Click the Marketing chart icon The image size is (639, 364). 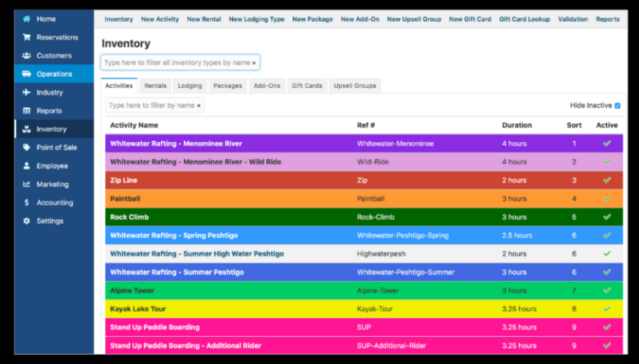click(x=26, y=184)
